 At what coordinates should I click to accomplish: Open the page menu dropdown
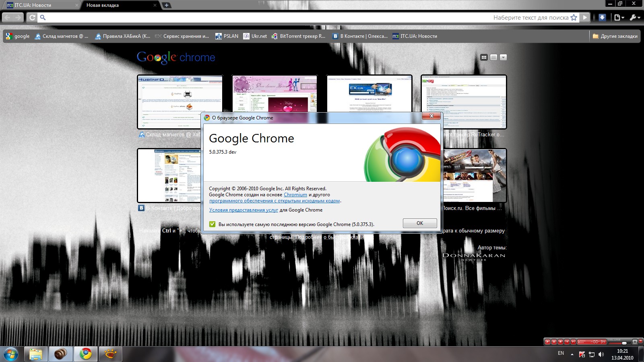point(619,17)
